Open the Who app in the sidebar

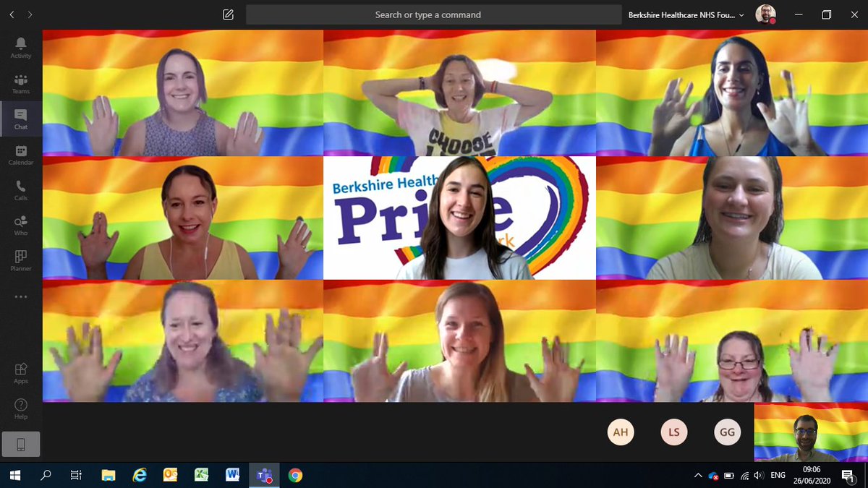[x=20, y=226]
